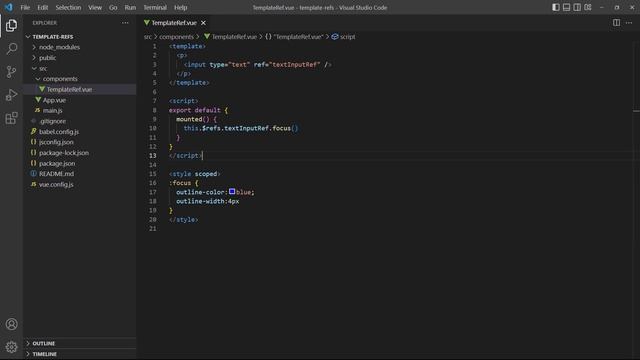
Task: Click the "TemplateRef.vue" braces breadcrumb
Action: (294, 37)
